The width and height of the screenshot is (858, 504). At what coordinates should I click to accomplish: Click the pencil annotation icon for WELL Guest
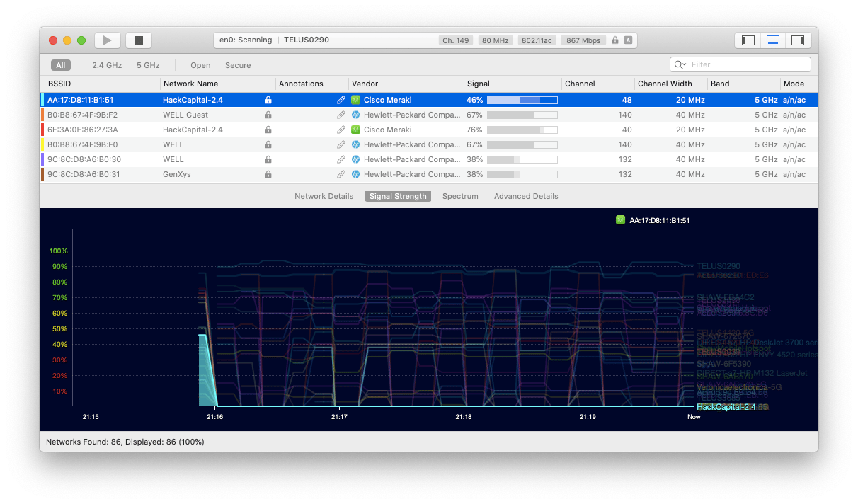[341, 115]
